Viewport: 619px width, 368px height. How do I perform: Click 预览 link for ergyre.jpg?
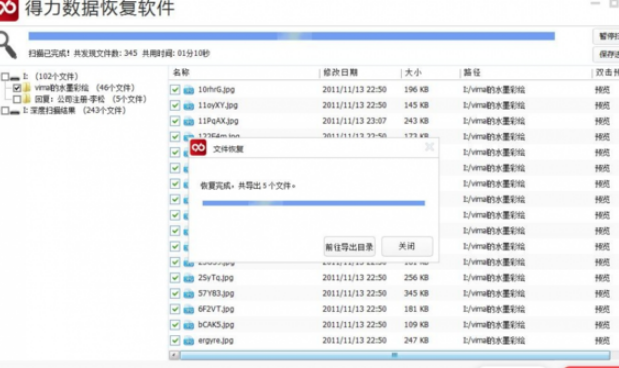[602, 340]
